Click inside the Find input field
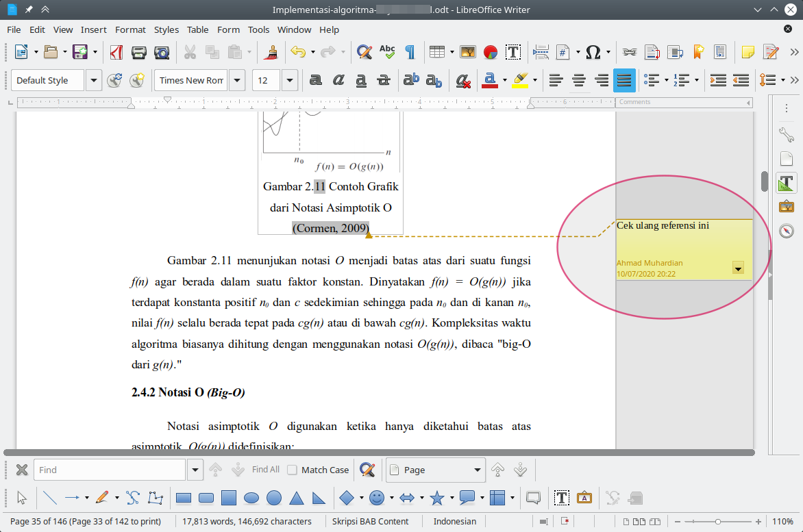Screen dimensions: 803x532 tap(110, 470)
